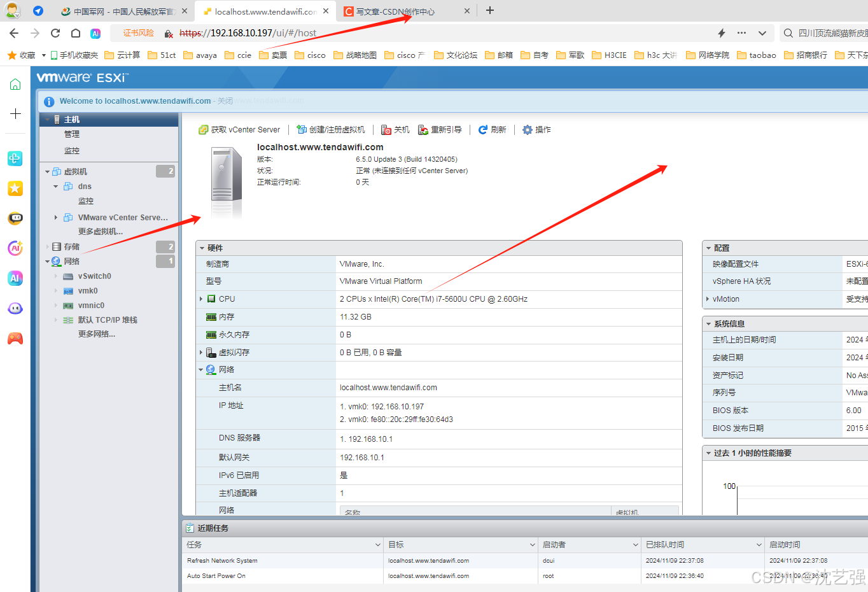Open the Initiator (启动者) column dropdown
The width and height of the screenshot is (868, 592).
[635, 545]
